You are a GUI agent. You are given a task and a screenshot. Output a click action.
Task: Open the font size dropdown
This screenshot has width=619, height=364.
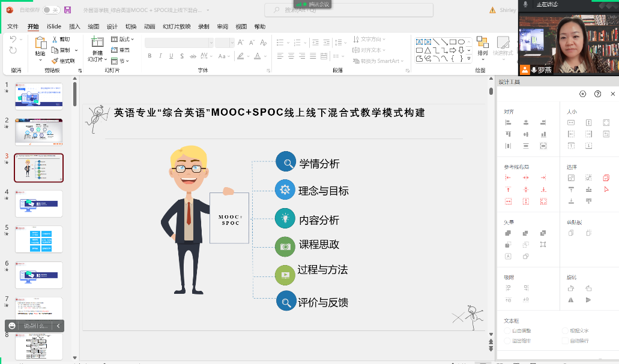coord(232,43)
